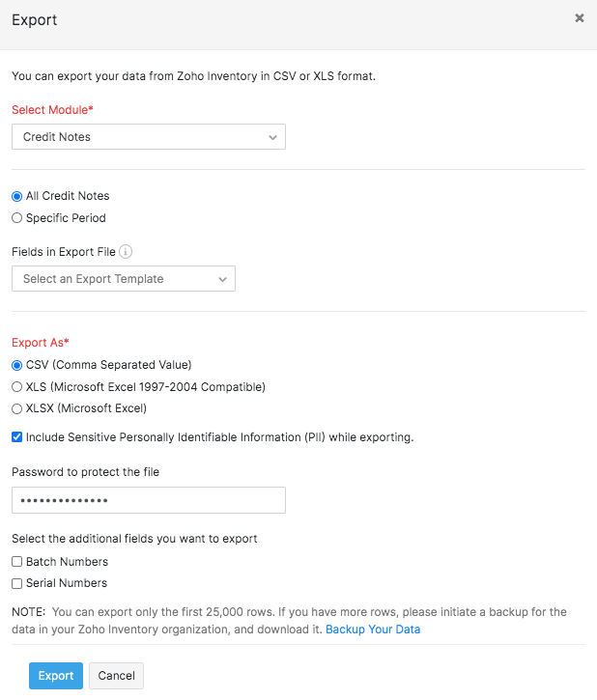Select XLSX (Microsoft Excel) format
The height and width of the screenshot is (700, 597).
[x=17, y=409]
